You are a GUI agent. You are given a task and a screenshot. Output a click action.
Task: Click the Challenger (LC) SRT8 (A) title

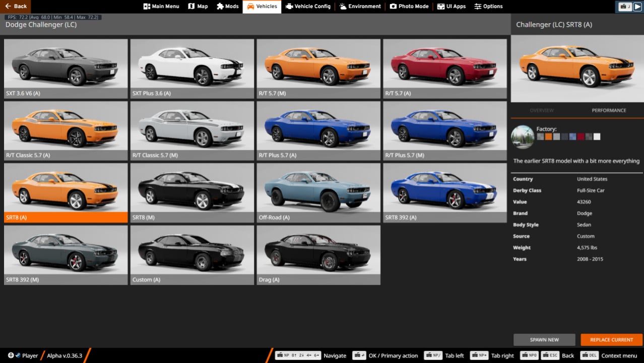click(x=554, y=25)
